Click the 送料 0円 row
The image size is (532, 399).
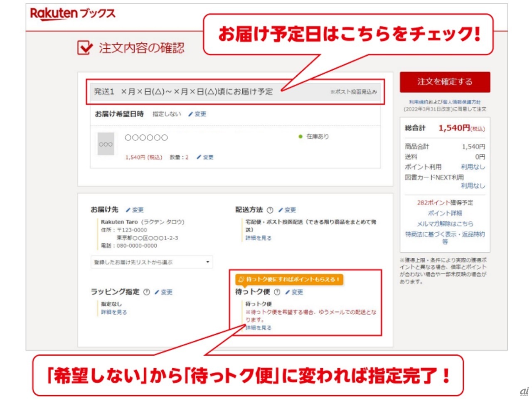[x=445, y=157]
